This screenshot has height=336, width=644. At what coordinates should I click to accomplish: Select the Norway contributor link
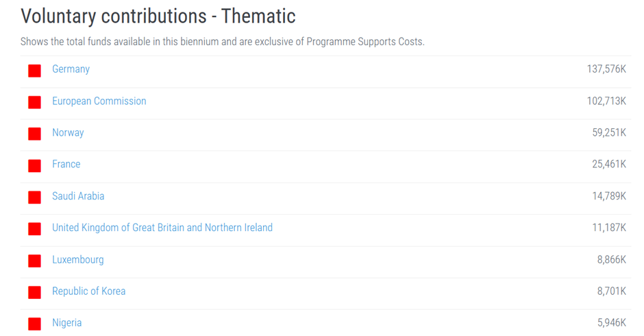click(x=68, y=132)
